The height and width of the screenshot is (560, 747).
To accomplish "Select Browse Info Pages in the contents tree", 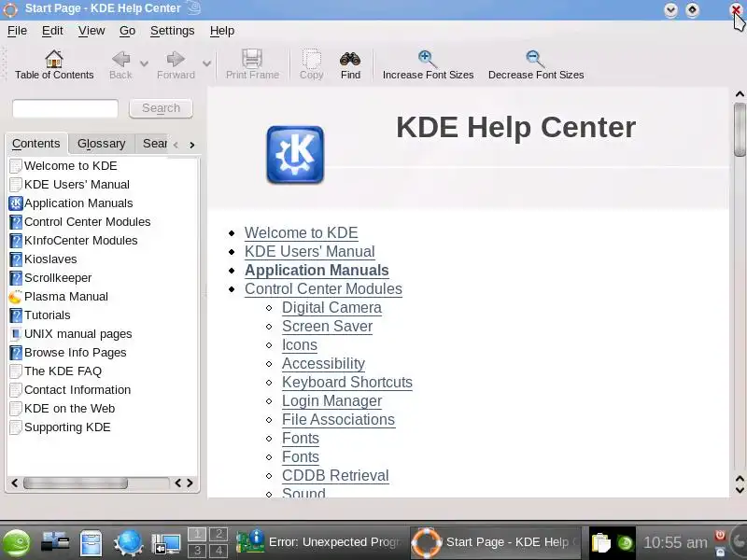I will (x=76, y=353).
